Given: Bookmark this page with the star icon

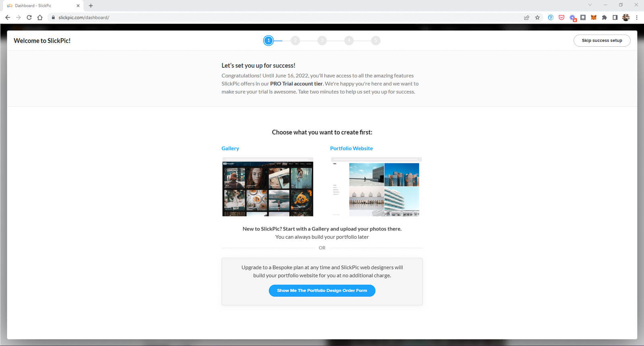Looking at the screenshot, I should pyautogui.click(x=537, y=18).
